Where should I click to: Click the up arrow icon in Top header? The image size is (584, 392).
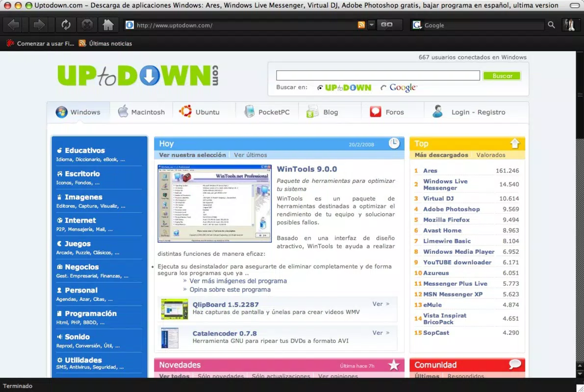(x=515, y=143)
